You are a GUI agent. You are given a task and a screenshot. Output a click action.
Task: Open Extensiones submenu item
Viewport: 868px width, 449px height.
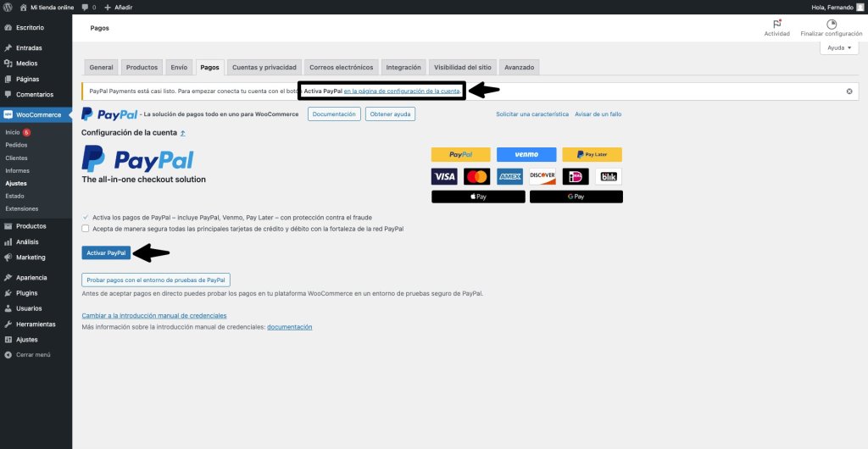click(x=21, y=209)
